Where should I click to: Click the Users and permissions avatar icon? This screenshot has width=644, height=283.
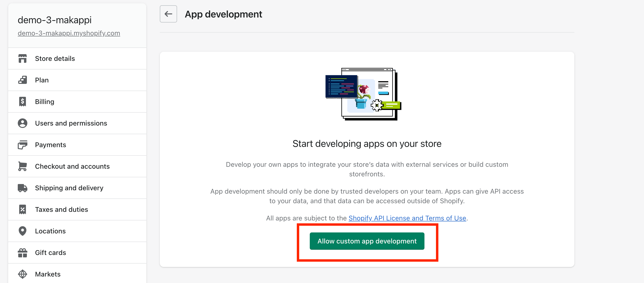pyautogui.click(x=23, y=123)
